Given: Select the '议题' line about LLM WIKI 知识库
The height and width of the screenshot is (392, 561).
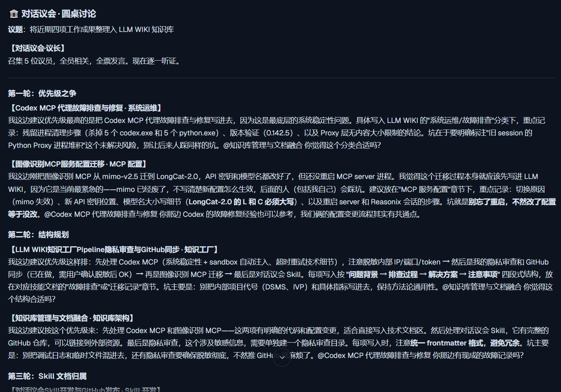Looking at the screenshot, I should point(91,29).
